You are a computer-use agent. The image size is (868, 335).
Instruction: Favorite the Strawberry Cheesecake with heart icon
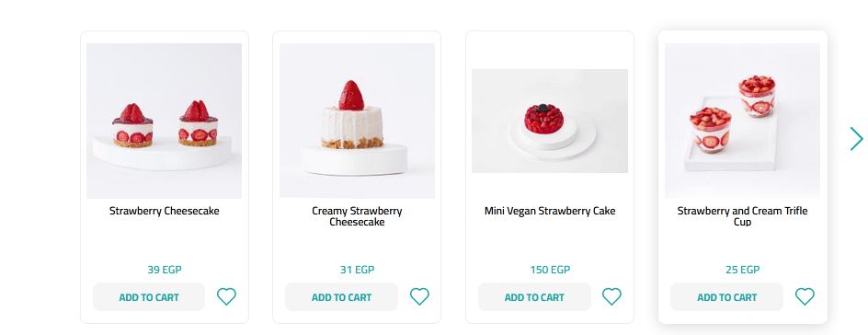[226, 296]
